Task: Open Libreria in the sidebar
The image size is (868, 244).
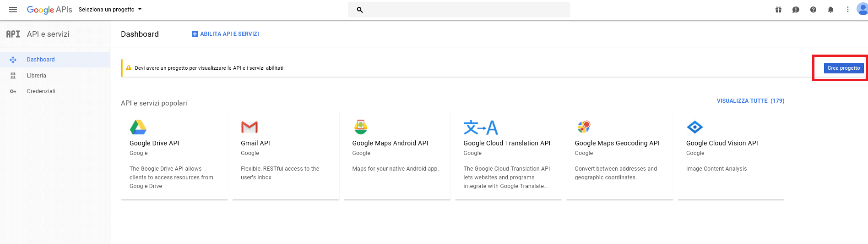Action: [x=55, y=76]
